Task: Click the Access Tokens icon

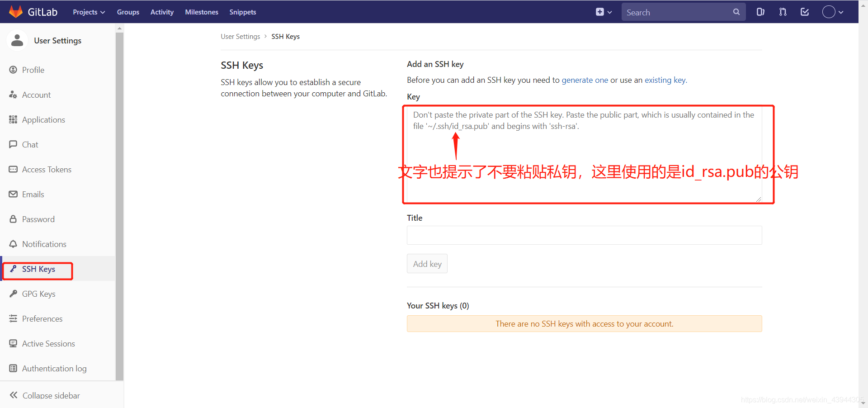Action: pos(13,169)
